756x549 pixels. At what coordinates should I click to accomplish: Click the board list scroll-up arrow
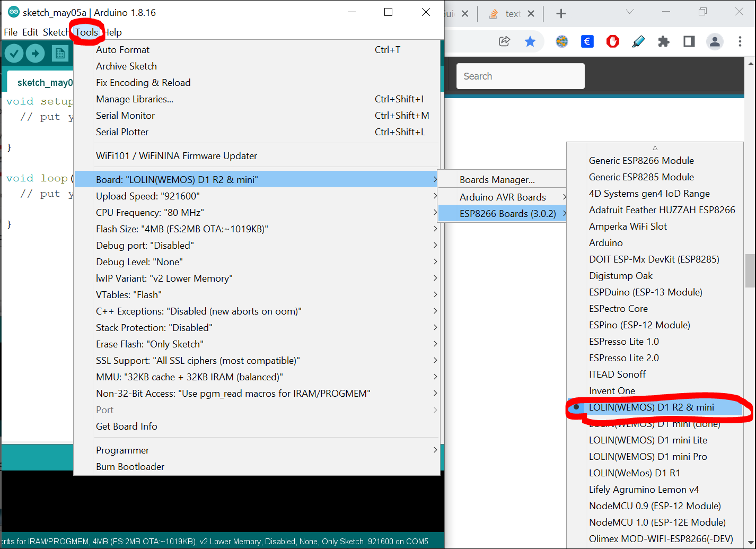[655, 147]
